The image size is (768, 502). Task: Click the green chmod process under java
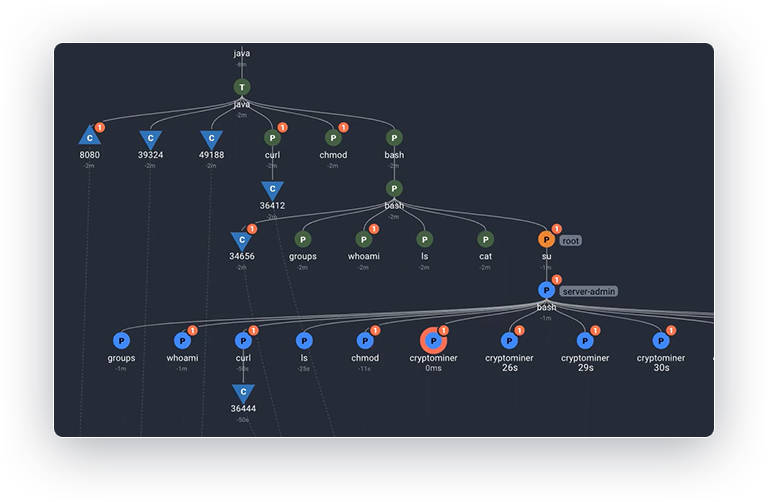[333, 139]
